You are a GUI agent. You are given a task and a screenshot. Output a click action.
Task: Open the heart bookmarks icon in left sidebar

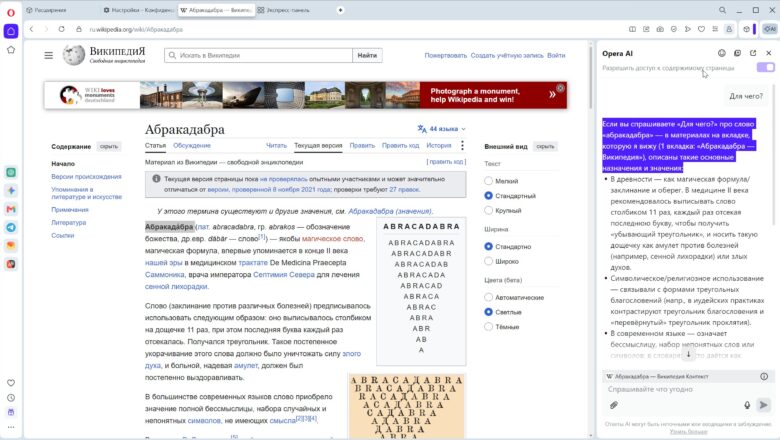click(x=11, y=383)
